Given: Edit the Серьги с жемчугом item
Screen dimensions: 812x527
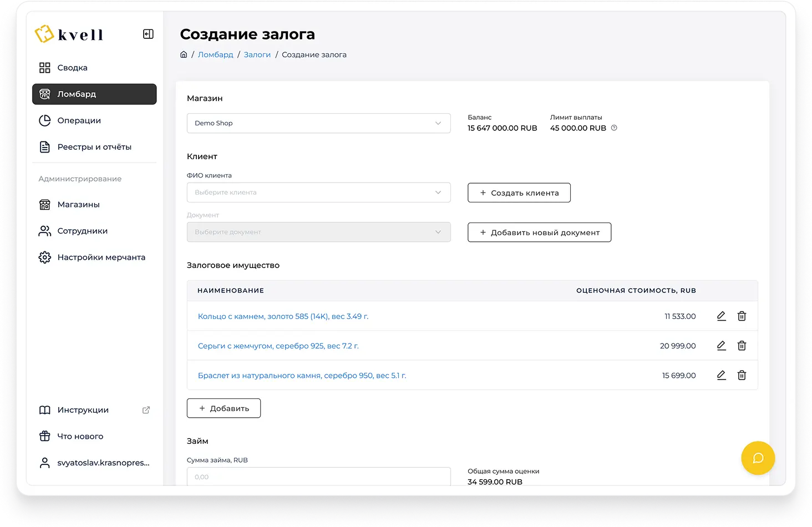Looking at the screenshot, I should (x=721, y=346).
